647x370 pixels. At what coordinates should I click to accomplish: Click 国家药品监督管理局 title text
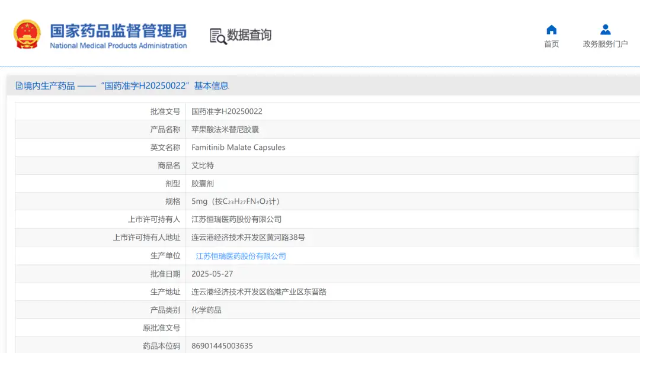(x=118, y=31)
